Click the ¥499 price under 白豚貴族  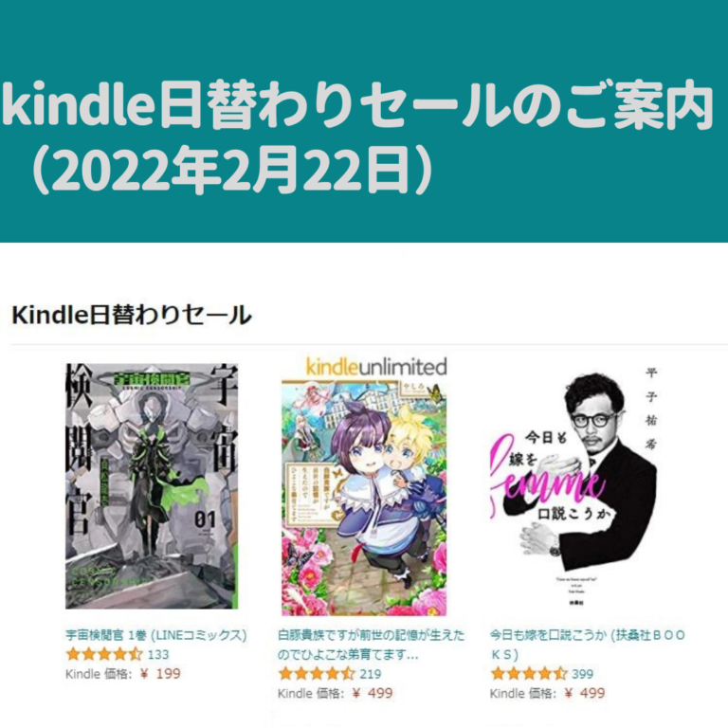(x=373, y=693)
